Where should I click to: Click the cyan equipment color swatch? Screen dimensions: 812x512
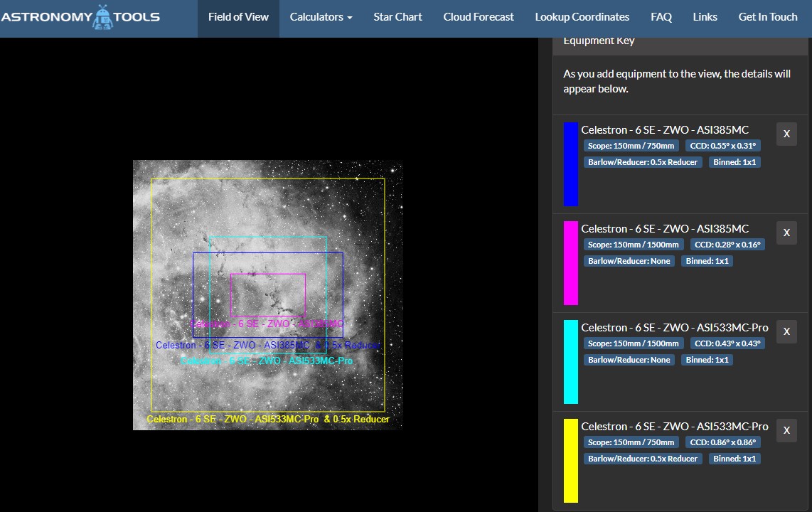(571, 362)
